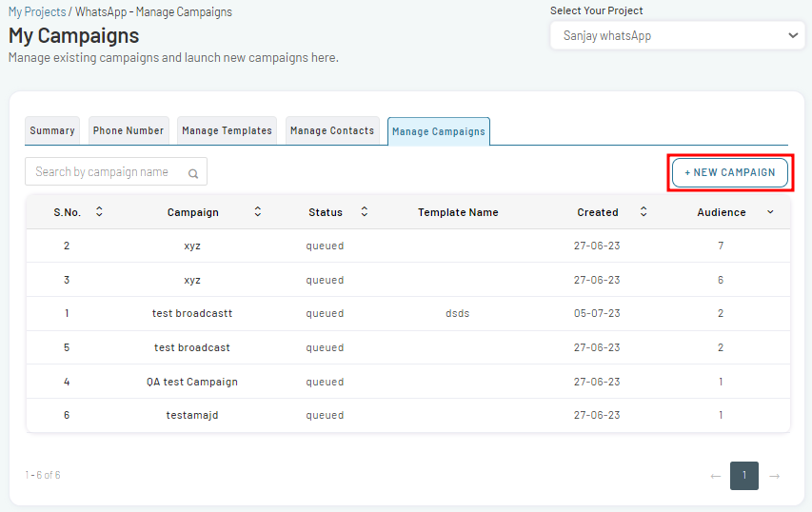Click the + New Campaign button
The width and height of the screenshot is (812, 512).
pyautogui.click(x=730, y=172)
